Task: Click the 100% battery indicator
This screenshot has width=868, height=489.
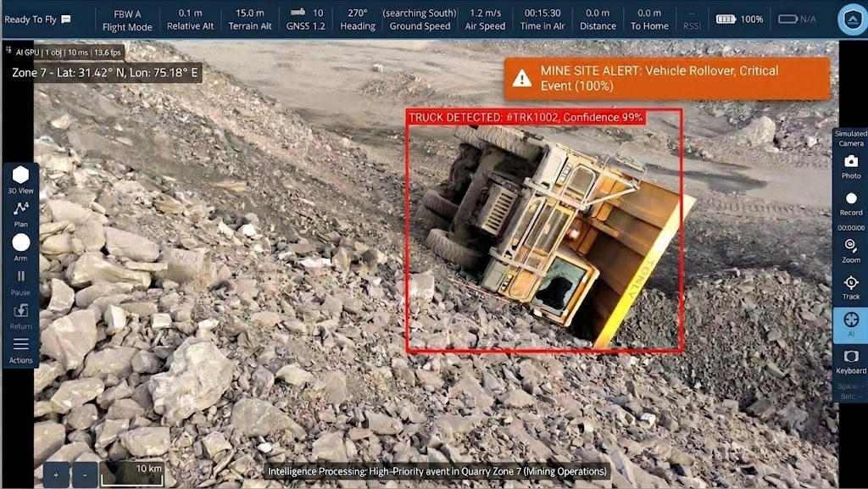Action: click(x=739, y=19)
